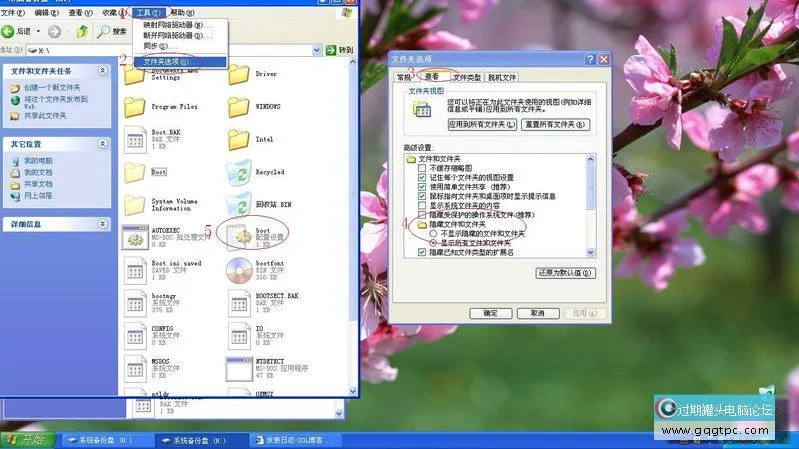Click 共享此文件夹 task link

tap(45, 116)
